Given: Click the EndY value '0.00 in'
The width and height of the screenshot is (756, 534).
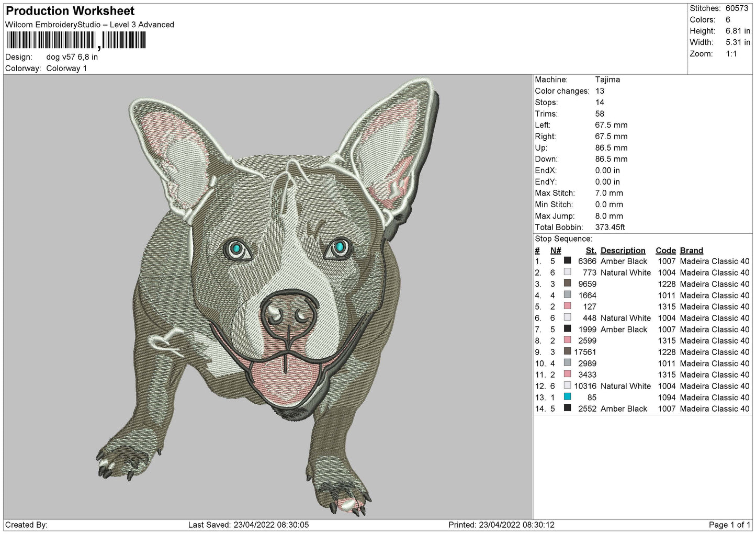Looking at the screenshot, I should point(607,182).
